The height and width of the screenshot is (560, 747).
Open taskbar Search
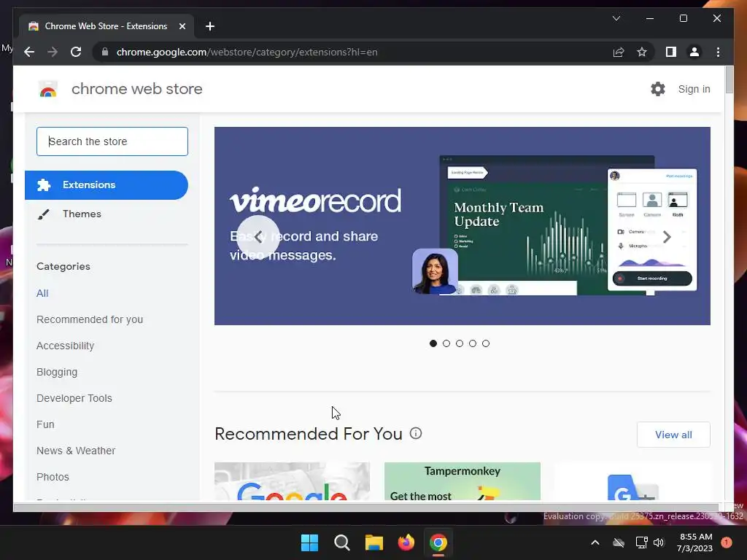[341, 542]
